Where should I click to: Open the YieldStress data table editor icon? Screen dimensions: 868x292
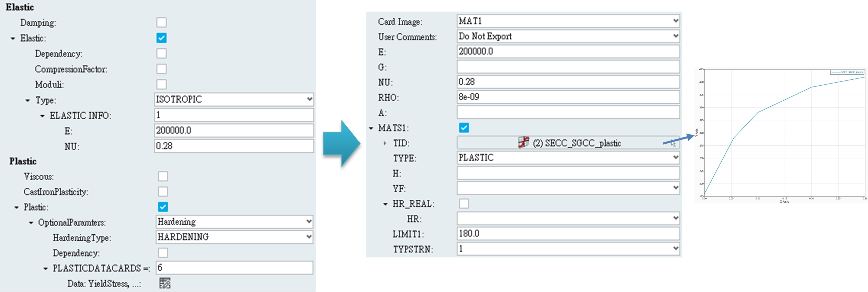pyautogui.click(x=165, y=283)
